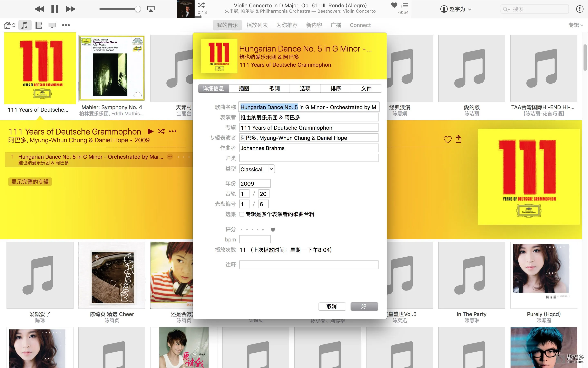Click the 注释 comments field
The height and width of the screenshot is (368, 588).
[308, 265]
